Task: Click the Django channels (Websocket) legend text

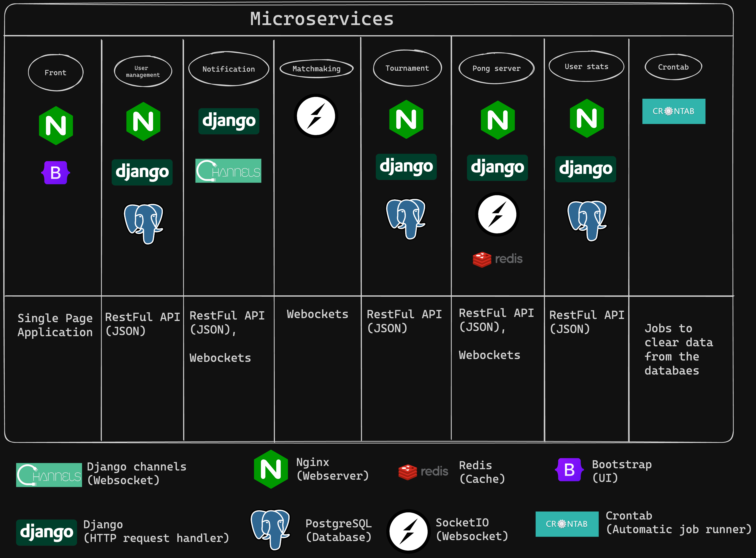Action: pos(136,473)
